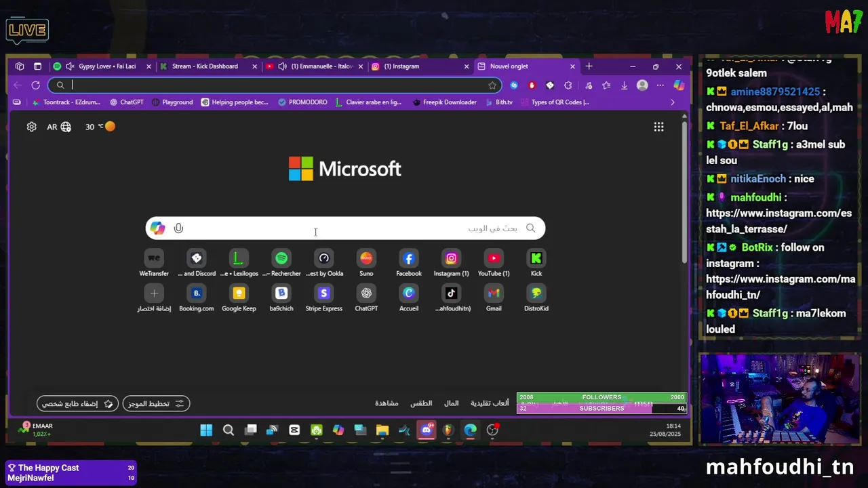Expand the favorites bar overflow chevron
868x488 pixels.
pyautogui.click(x=672, y=102)
